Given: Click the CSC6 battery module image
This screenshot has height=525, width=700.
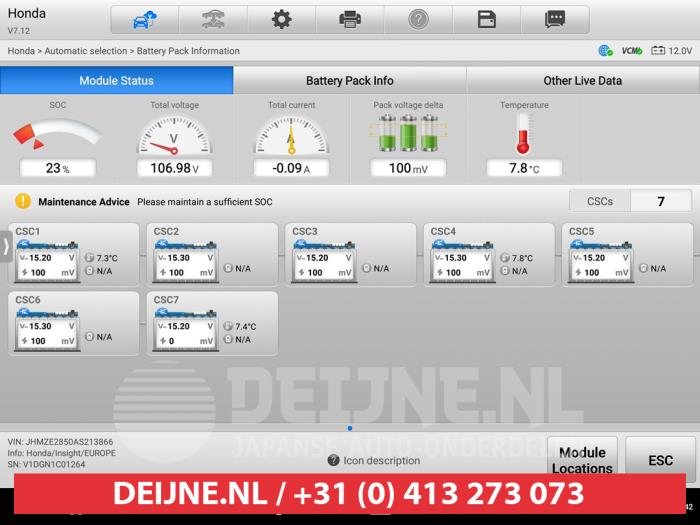Looking at the screenshot, I should click(47, 329).
